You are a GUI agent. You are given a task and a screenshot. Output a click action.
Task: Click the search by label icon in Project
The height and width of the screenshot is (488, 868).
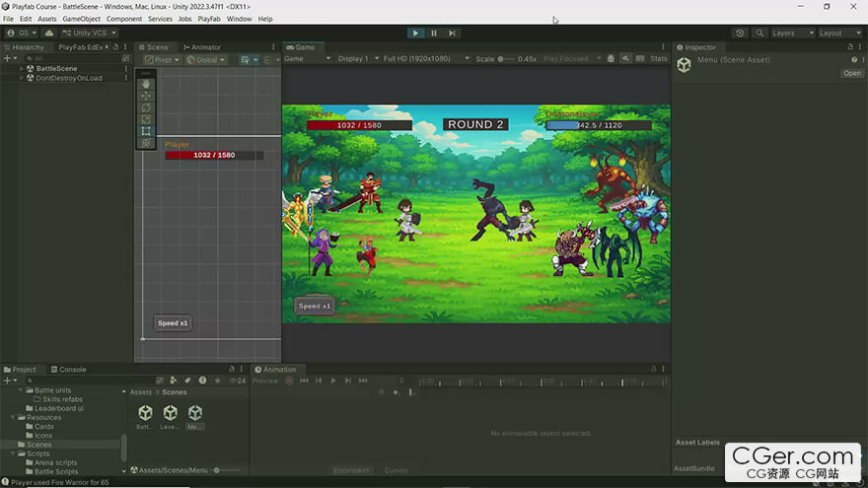click(187, 381)
